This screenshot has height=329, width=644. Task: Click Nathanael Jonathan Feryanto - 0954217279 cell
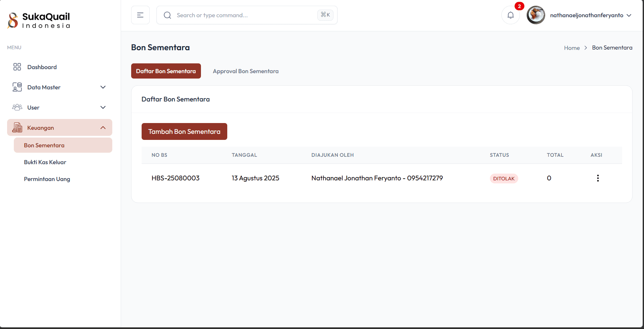tap(377, 178)
